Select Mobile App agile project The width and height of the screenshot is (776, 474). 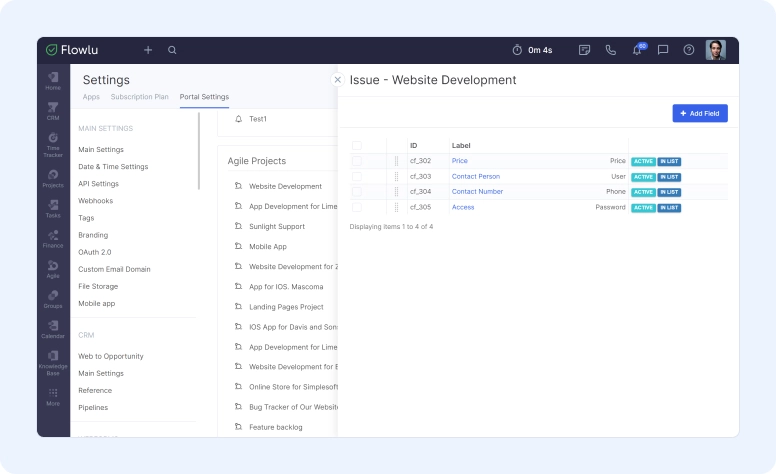[268, 247]
